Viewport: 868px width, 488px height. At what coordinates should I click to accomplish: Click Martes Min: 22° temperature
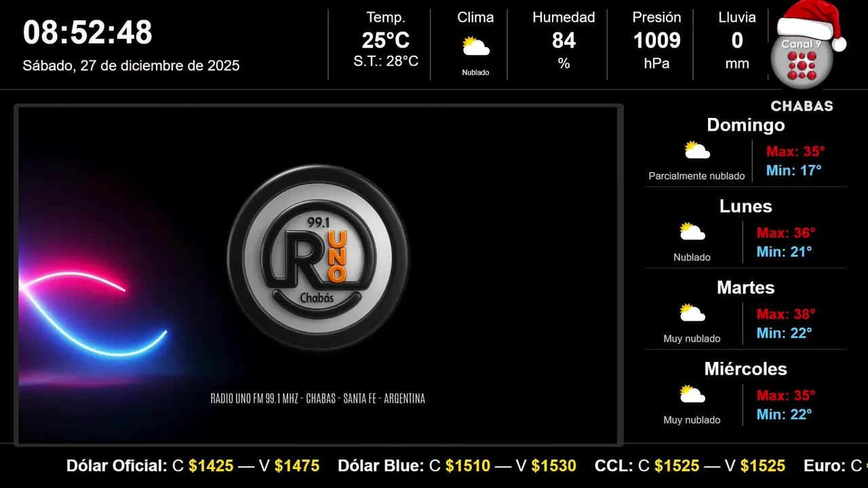tap(785, 333)
